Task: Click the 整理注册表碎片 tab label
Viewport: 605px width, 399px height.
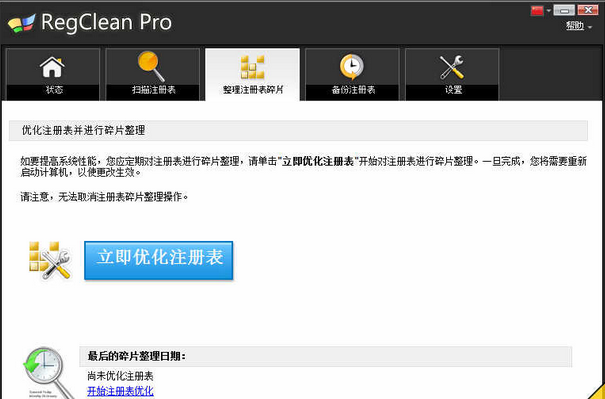Action: [253, 90]
